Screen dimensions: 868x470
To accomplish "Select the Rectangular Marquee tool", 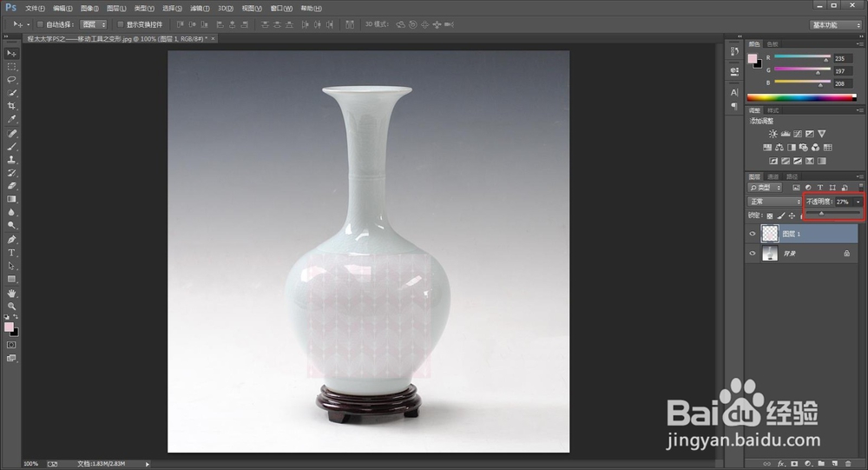I will point(11,67).
